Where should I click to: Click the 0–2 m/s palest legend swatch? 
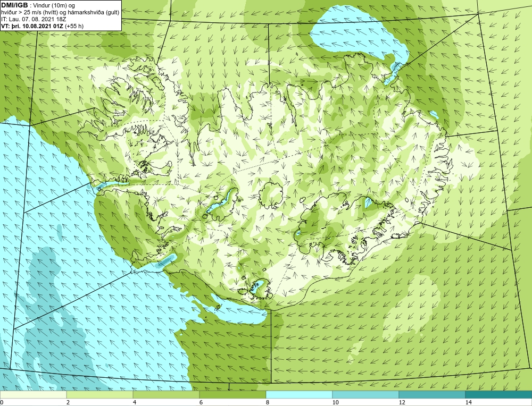[x=33, y=395]
